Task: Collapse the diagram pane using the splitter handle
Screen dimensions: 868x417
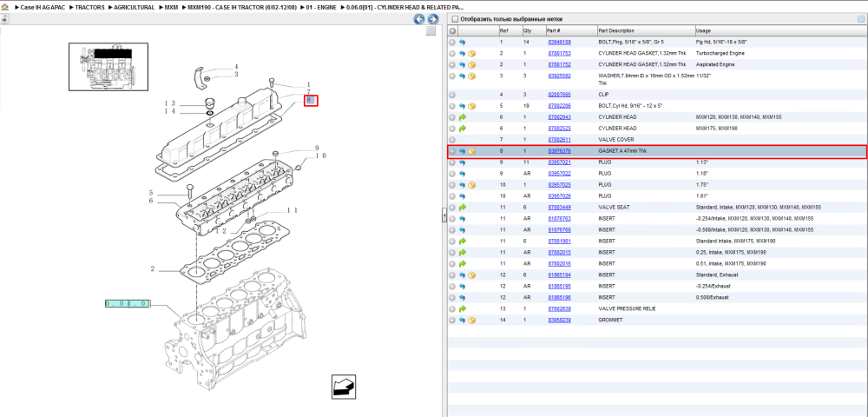Action: pyautogui.click(x=444, y=216)
